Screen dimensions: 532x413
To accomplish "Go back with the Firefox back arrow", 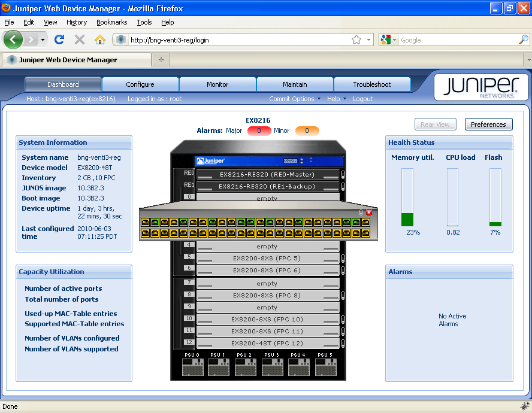I will pyautogui.click(x=13, y=40).
